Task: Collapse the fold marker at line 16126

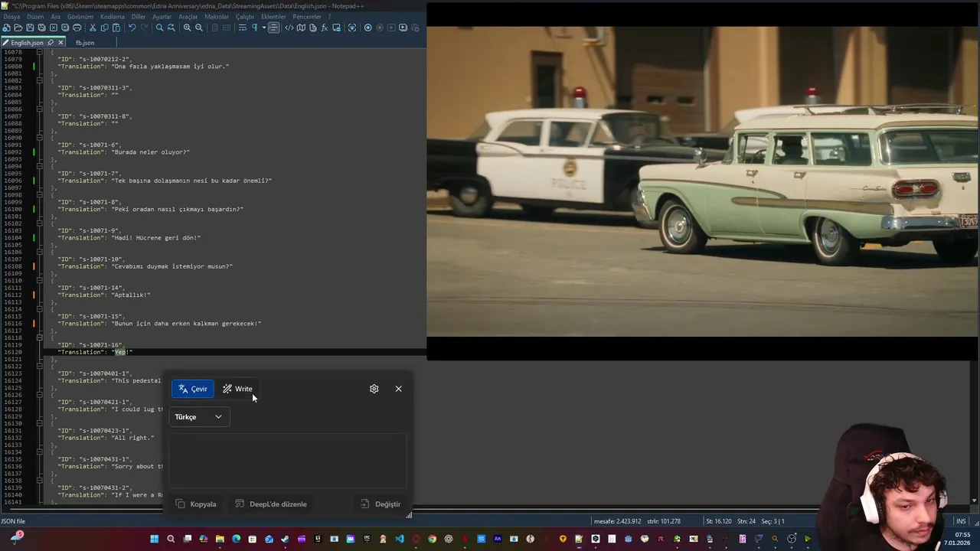Action: 40,395
